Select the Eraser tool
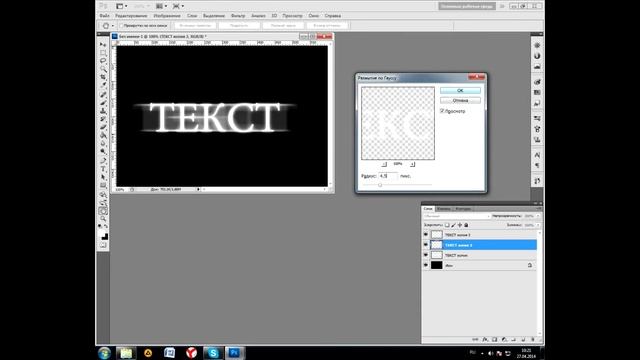Screen dimensions: 640x360 (103, 127)
